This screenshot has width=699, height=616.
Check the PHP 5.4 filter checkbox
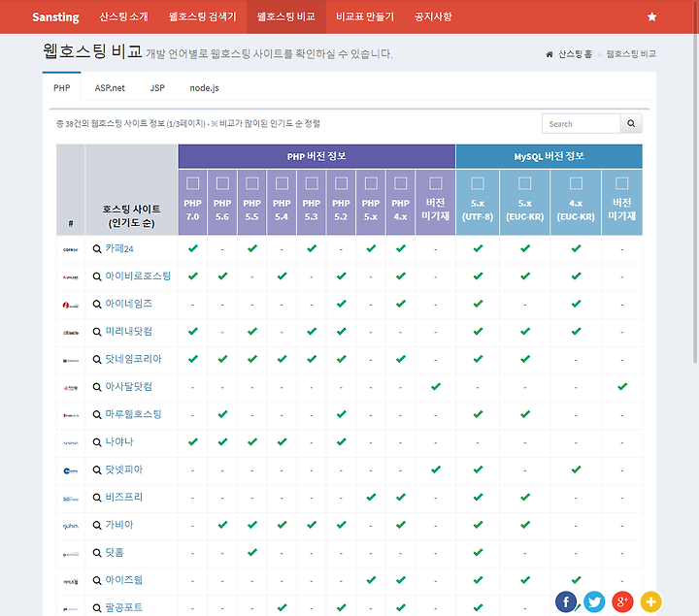click(282, 183)
